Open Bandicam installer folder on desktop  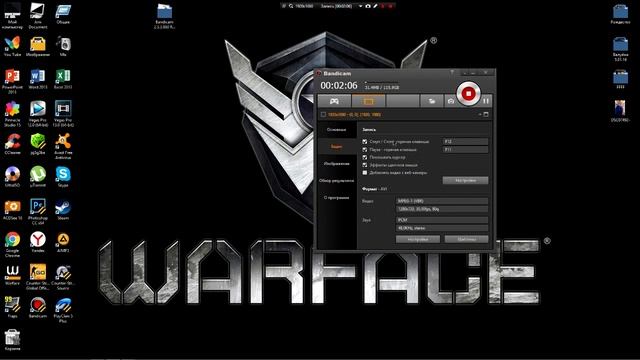click(164, 16)
